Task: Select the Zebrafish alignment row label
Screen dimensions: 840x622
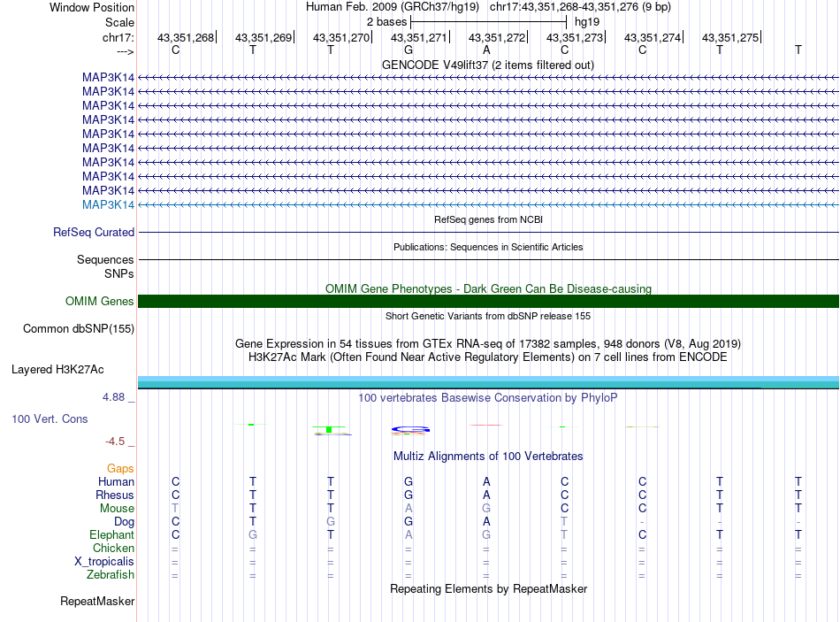Action: [111, 575]
